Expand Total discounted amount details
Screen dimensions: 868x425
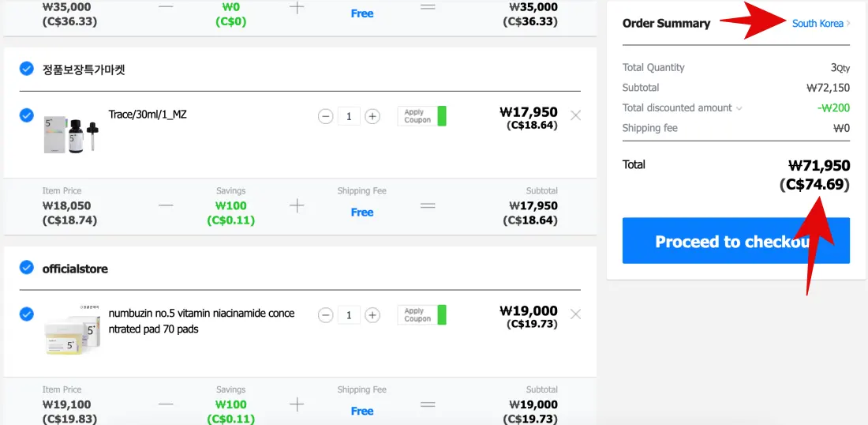[x=739, y=108]
